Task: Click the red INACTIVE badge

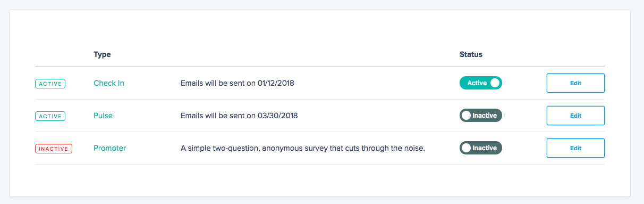Action: tap(54, 149)
